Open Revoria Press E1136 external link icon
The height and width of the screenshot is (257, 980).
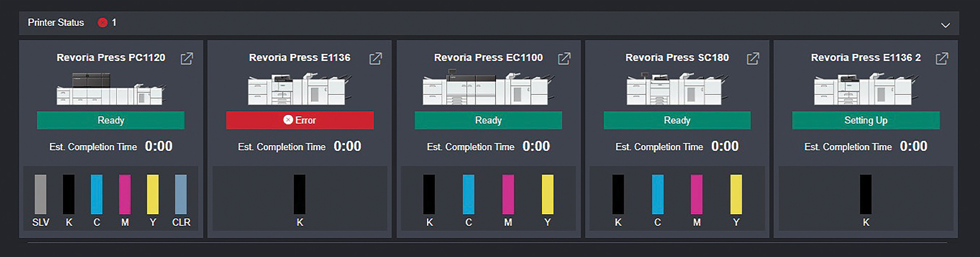coord(376,58)
